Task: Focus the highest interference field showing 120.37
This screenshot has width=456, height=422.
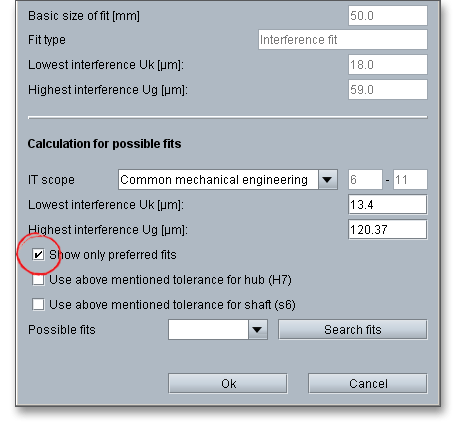Action: pos(388,229)
